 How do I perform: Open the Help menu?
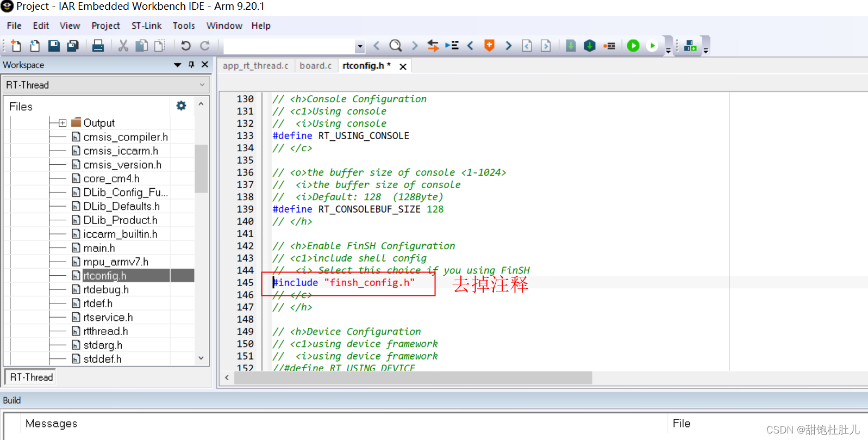point(261,26)
